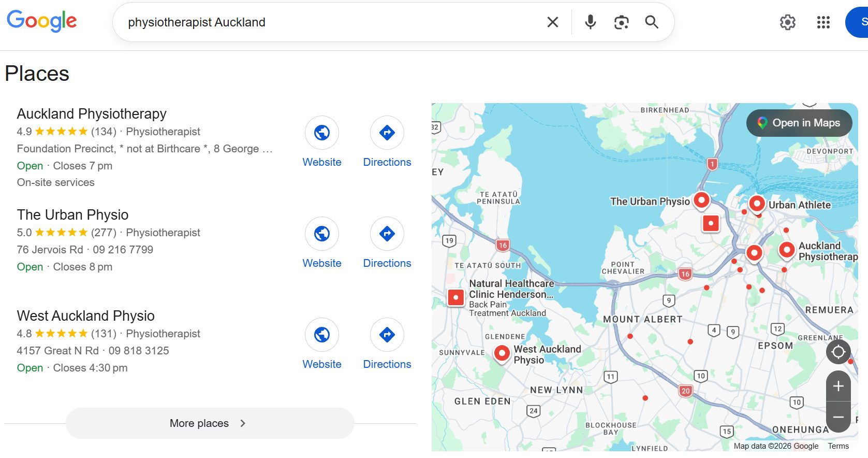Start voice search with microphone icon

coord(590,22)
